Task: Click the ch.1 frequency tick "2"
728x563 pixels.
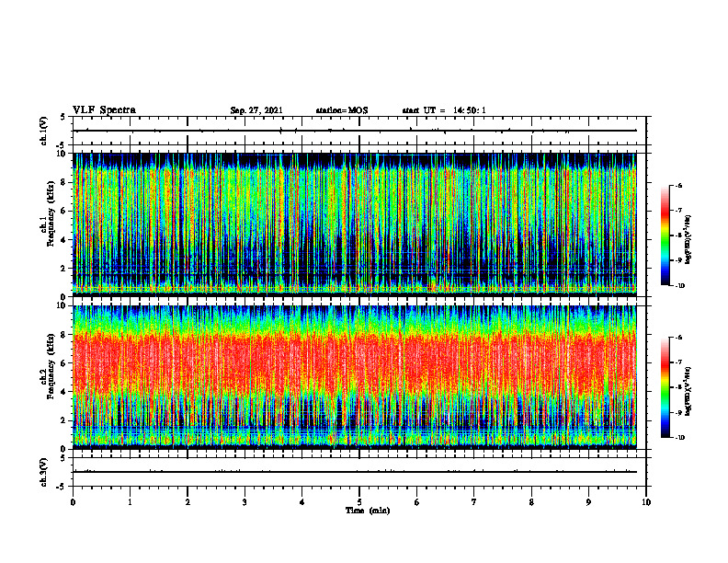Action: pos(65,268)
